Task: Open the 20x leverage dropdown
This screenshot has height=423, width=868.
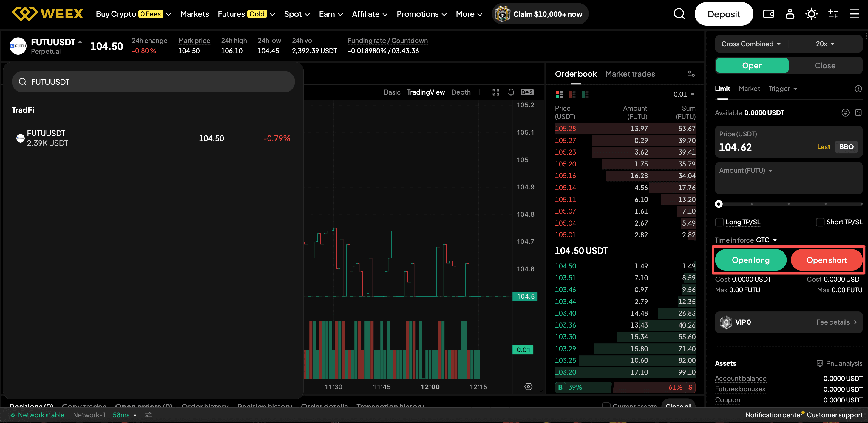Action: tap(825, 44)
